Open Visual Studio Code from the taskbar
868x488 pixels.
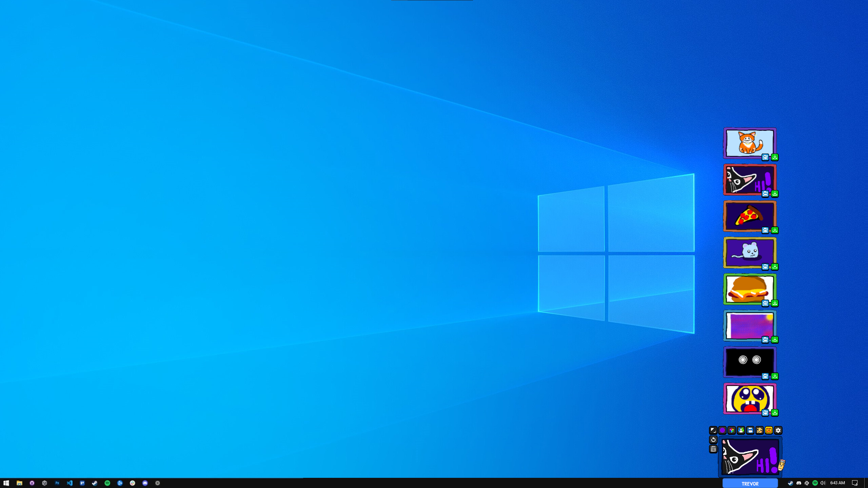(x=70, y=483)
